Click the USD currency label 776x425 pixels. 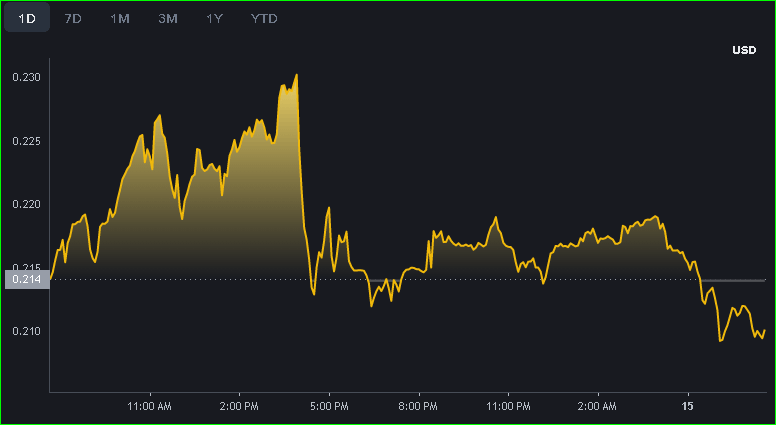tap(744, 50)
